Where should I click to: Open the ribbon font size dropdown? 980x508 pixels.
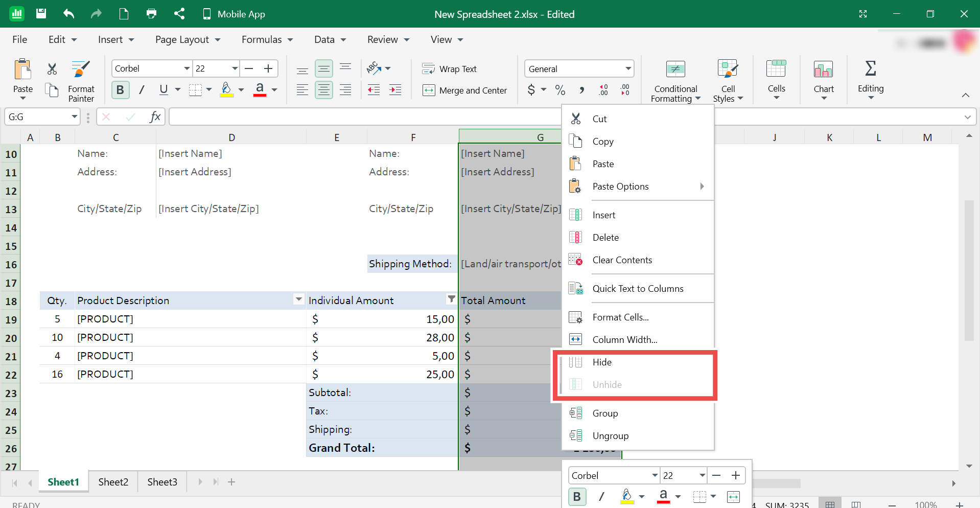pyautogui.click(x=235, y=68)
